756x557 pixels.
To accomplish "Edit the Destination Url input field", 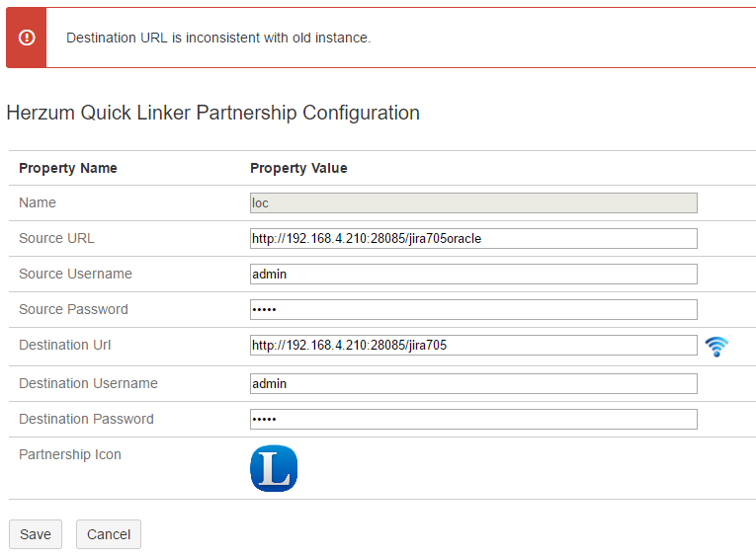I will [x=473, y=345].
